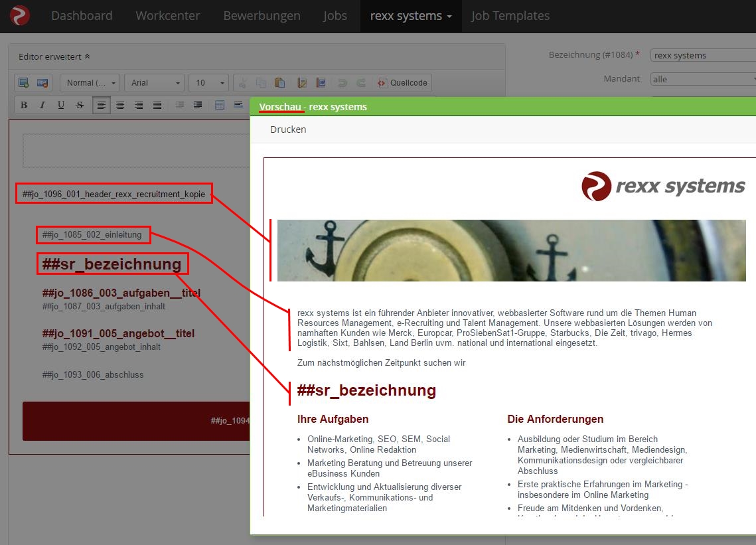
Task: Click the Redo arrow icon
Action: click(x=360, y=83)
